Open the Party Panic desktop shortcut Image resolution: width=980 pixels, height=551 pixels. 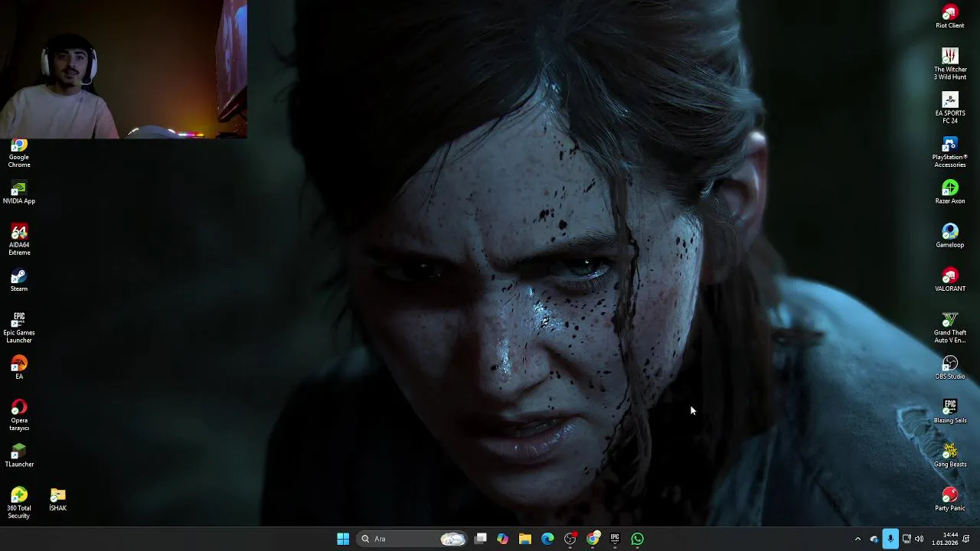click(x=950, y=499)
